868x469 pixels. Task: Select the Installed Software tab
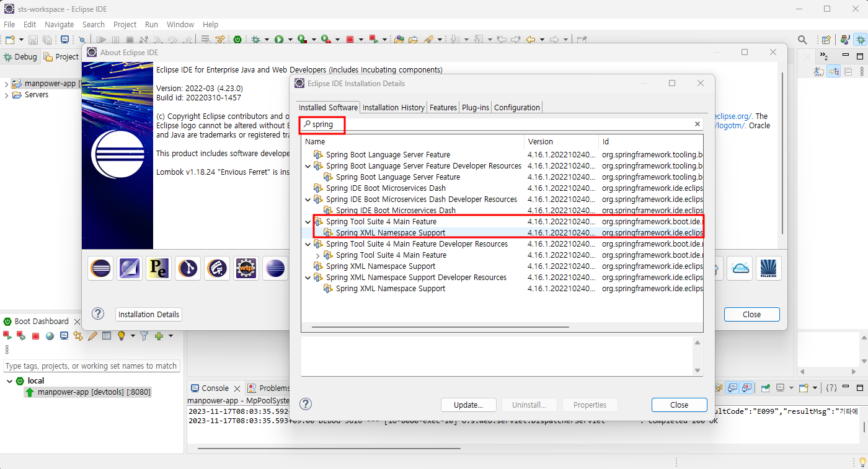pyautogui.click(x=329, y=107)
